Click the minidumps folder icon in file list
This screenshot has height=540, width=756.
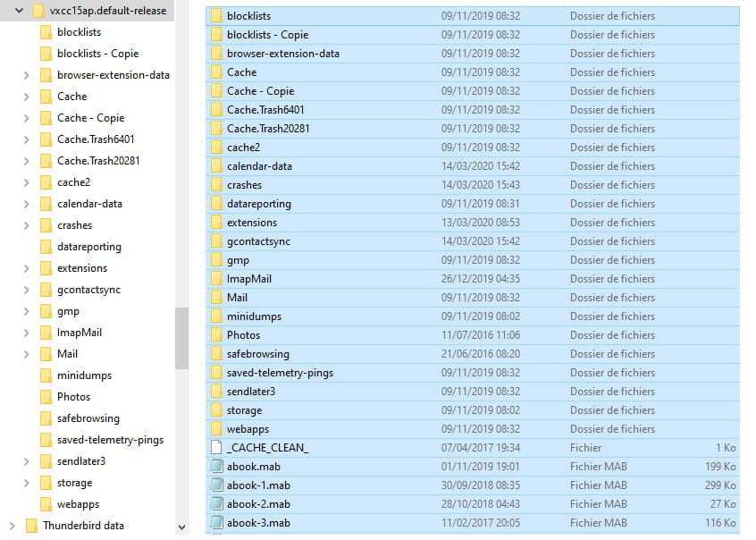click(x=216, y=317)
